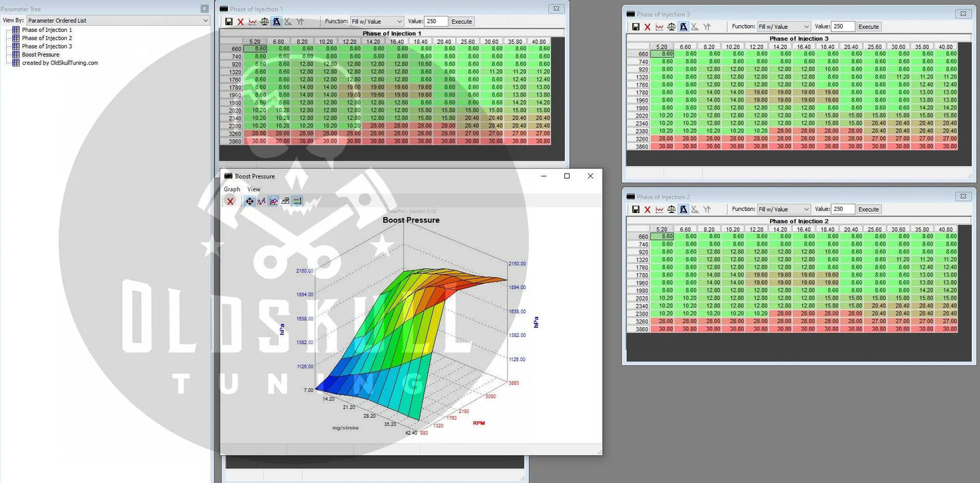Click Execute button in Phase of Injection 3
This screenshot has height=483, width=980.
[x=868, y=27]
